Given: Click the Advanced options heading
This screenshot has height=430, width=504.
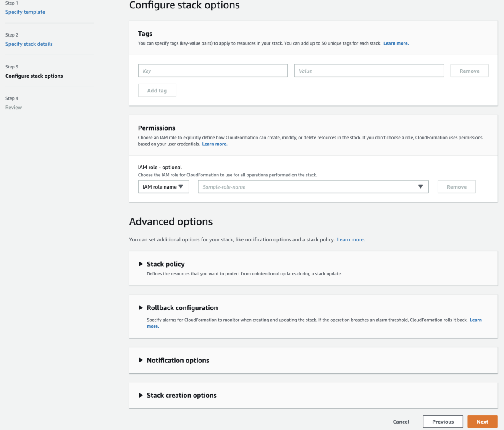Looking at the screenshot, I should pyautogui.click(x=171, y=222).
